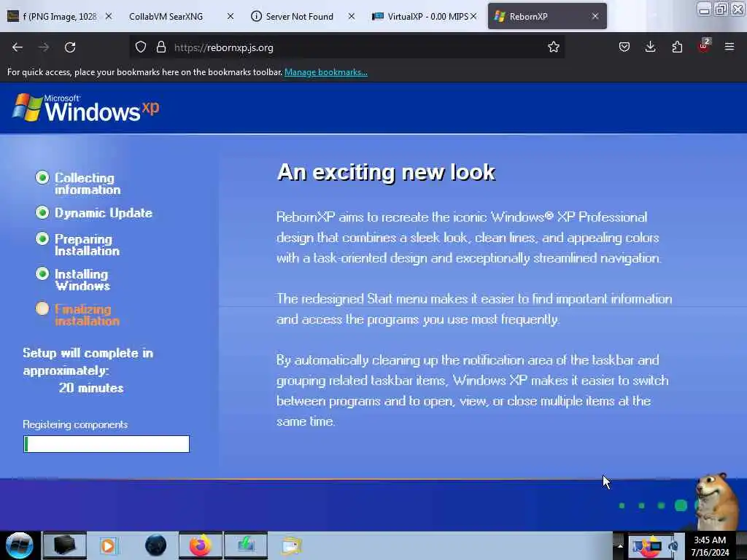
Task: Click the red uBlock extension icon
Action: [704, 46]
